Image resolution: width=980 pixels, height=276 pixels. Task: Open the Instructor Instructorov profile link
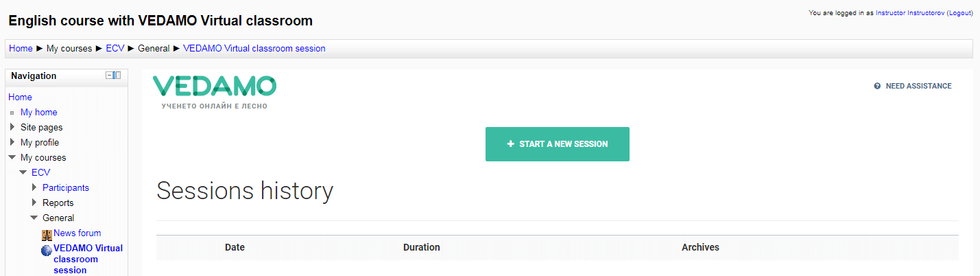click(x=910, y=12)
